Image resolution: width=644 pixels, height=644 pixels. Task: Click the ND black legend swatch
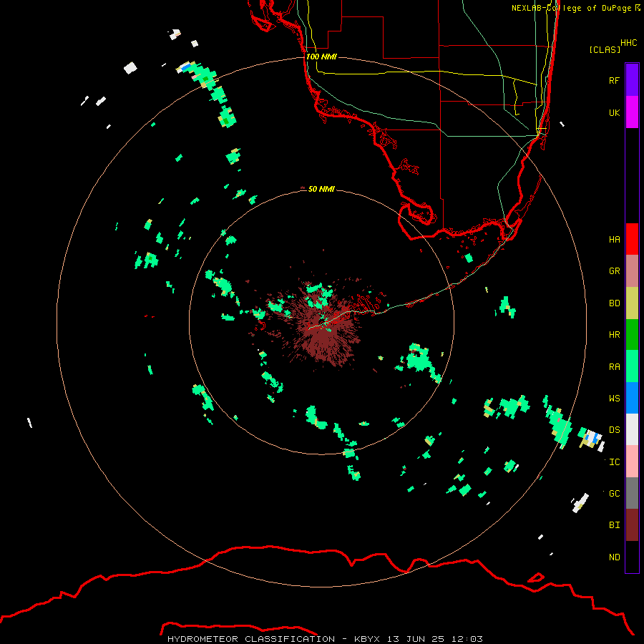tap(632, 557)
